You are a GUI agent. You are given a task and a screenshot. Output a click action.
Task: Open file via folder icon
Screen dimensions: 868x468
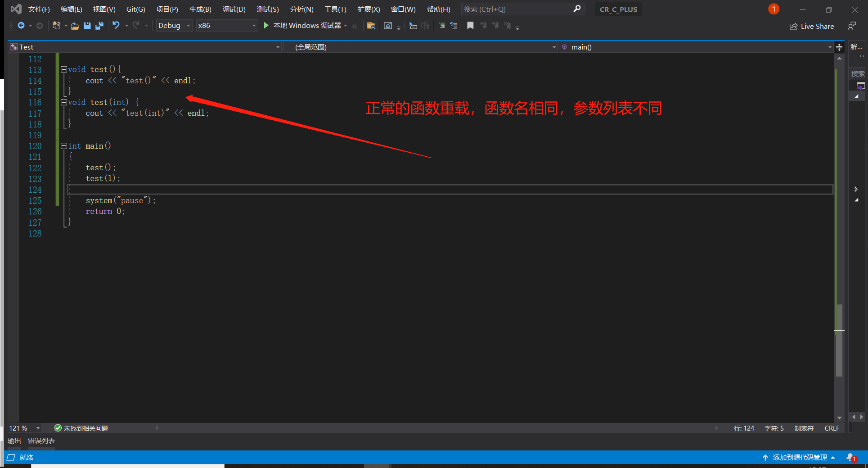[x=75, y=26]
